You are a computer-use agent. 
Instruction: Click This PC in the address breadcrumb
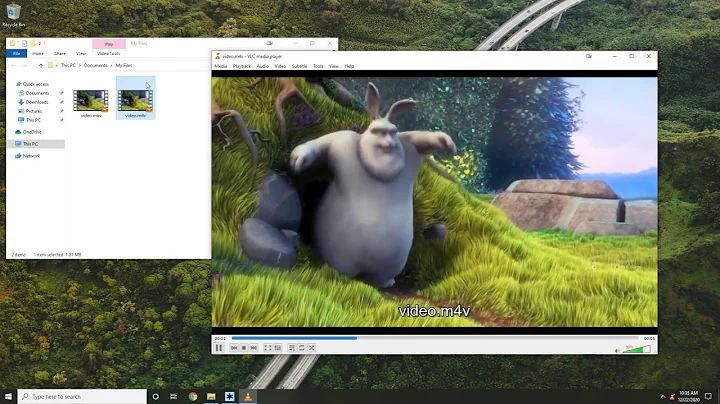[x=68, y=66]
